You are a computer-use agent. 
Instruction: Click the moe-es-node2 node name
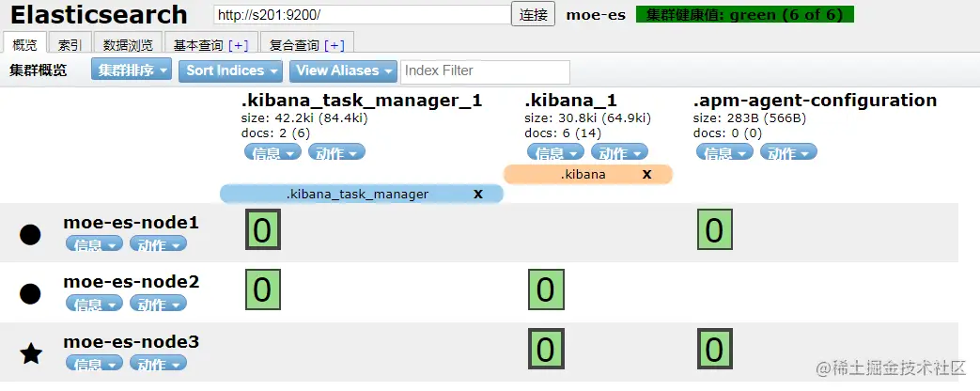pyautogui.click(x=132, y=282)
